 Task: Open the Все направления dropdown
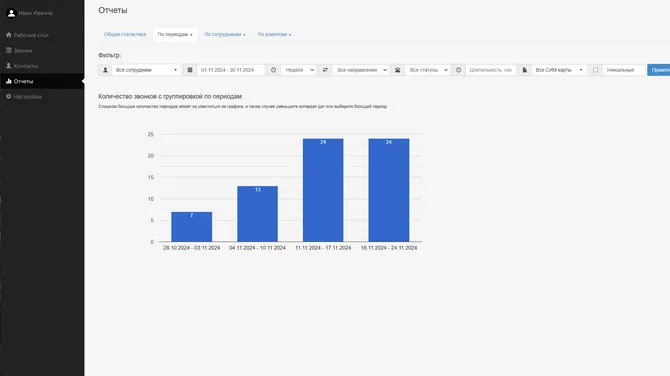(360, 70)
